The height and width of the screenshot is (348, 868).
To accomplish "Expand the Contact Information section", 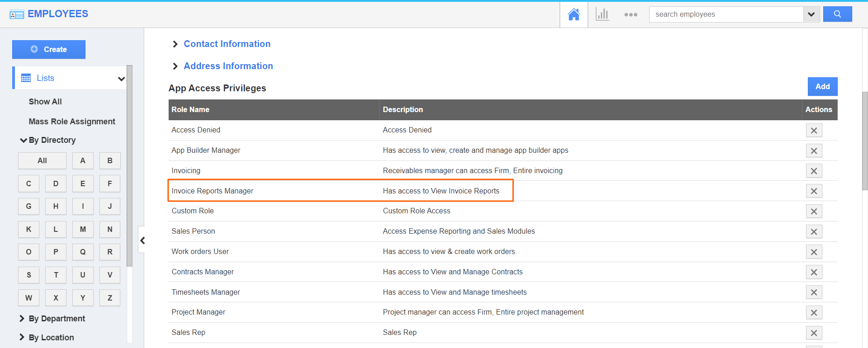I will click(x=226, y=44).
